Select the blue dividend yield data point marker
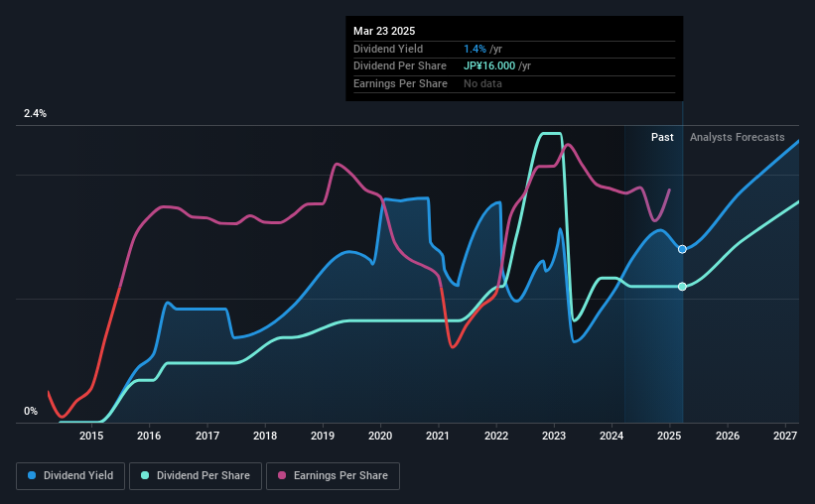This screenshot has height=504, width=815. 682,249
